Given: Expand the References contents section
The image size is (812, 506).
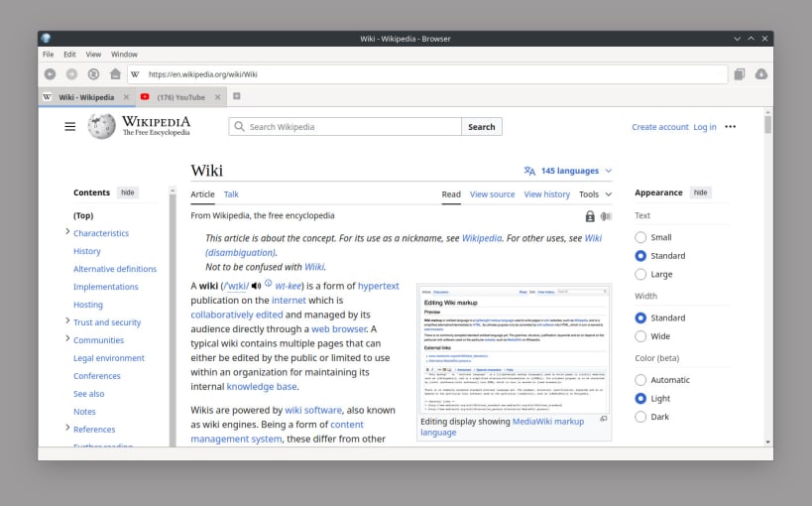Looking at the screenshot, I should [67, 428].
